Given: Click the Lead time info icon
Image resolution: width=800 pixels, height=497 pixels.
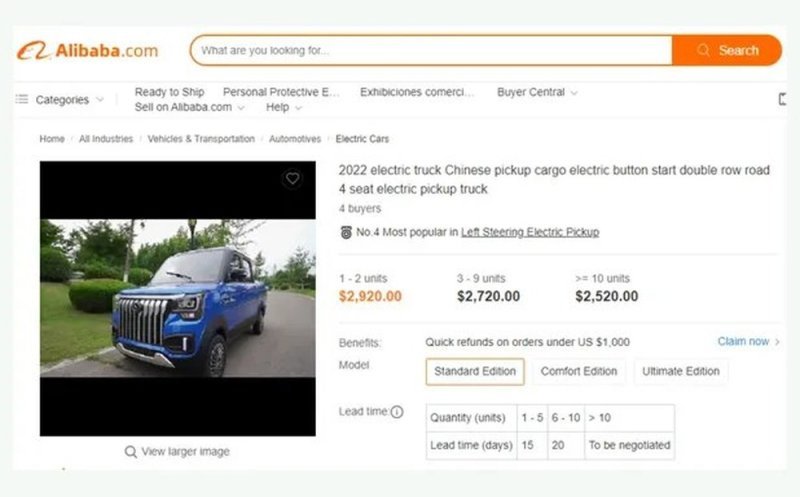Looking at the screenshot, I should click(x=397, y=412).
